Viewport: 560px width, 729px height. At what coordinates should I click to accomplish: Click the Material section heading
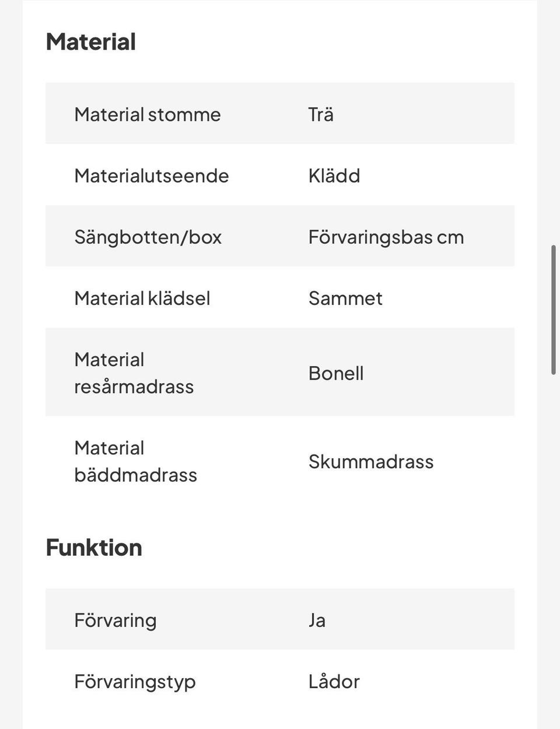pyautogui.click(x=91, y=42)
